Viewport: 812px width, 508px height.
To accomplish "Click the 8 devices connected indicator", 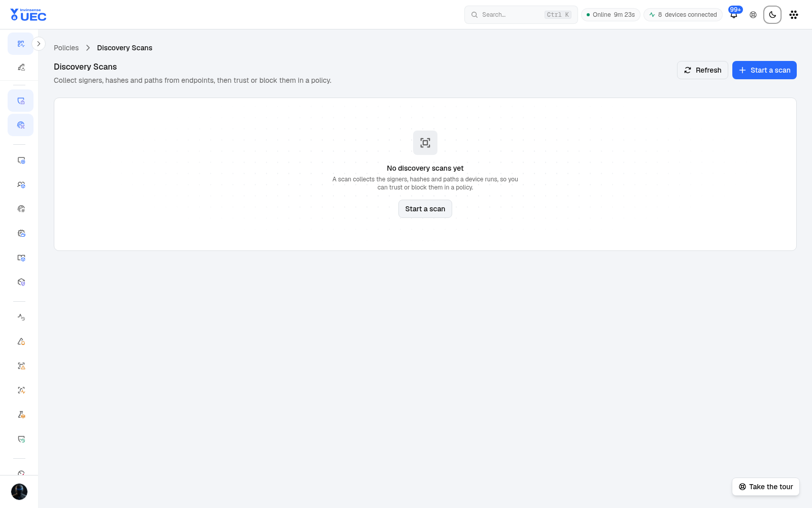I will click(683, 15).
